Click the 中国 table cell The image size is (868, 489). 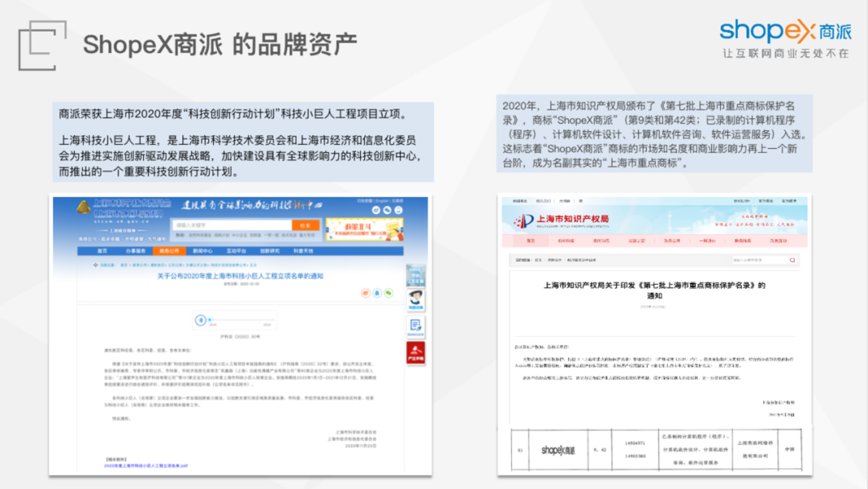789,450
